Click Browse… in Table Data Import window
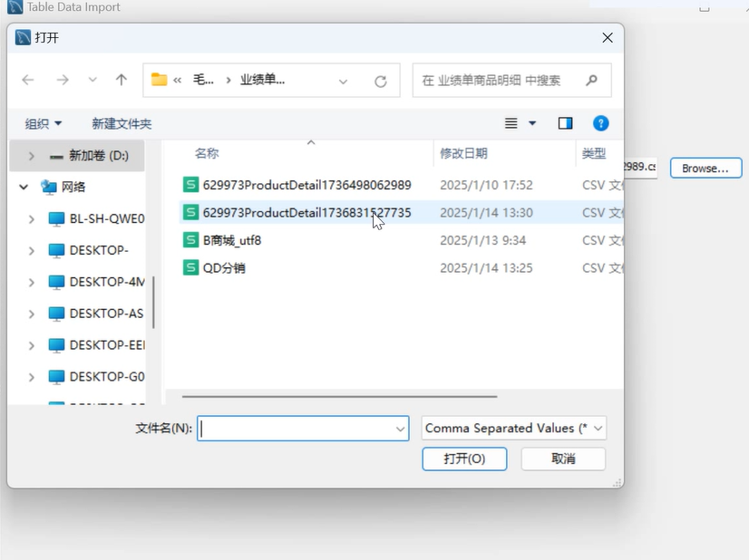749x560 pixels. 705,168
